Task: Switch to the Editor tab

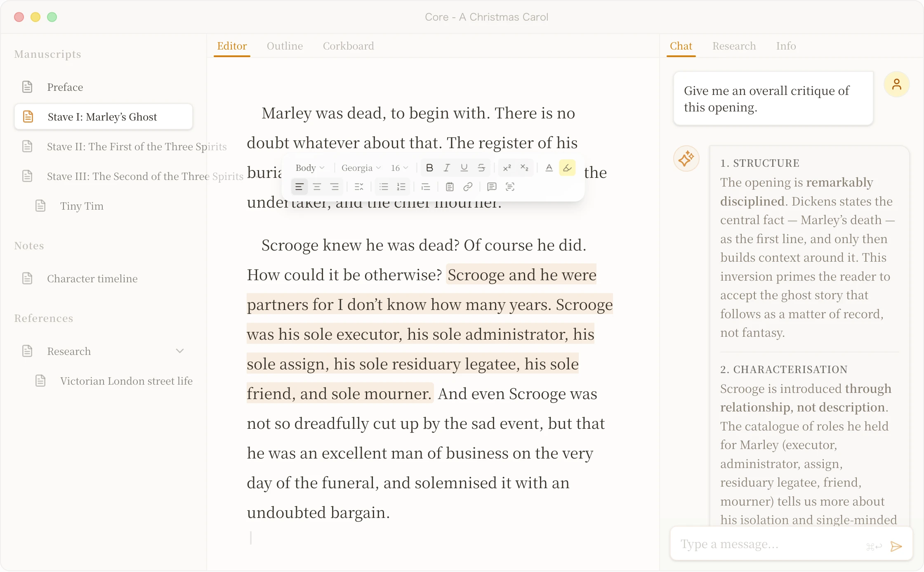Action: pyautogui.click(x=232, y=46)
